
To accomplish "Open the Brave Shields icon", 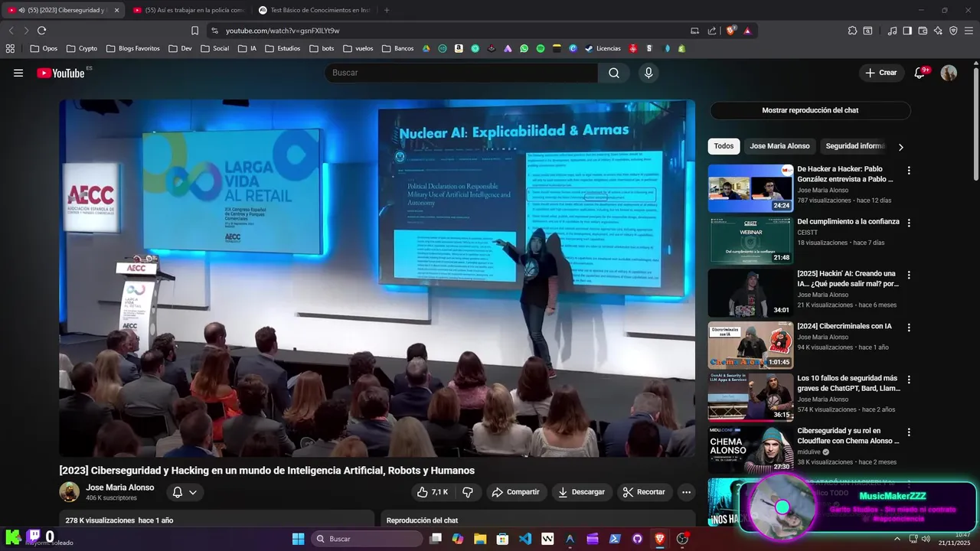I will point(731,31).
